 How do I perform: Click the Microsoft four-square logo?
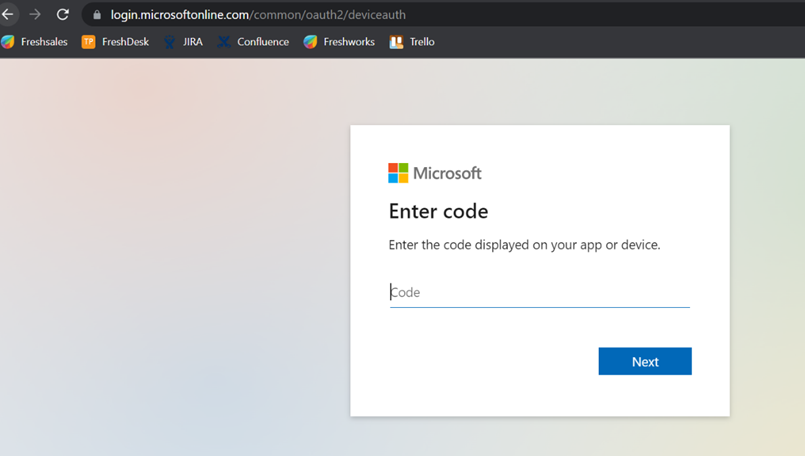point(398,173)
